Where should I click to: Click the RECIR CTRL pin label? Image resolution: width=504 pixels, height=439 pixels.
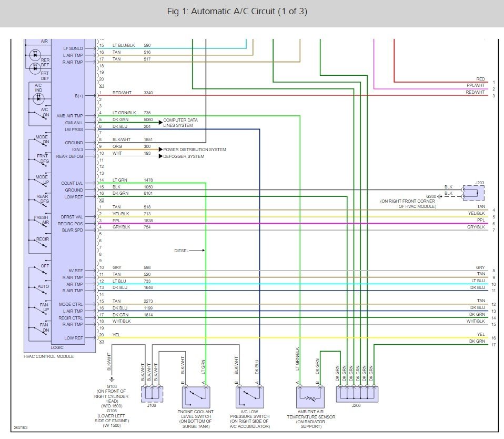point(70,318)
